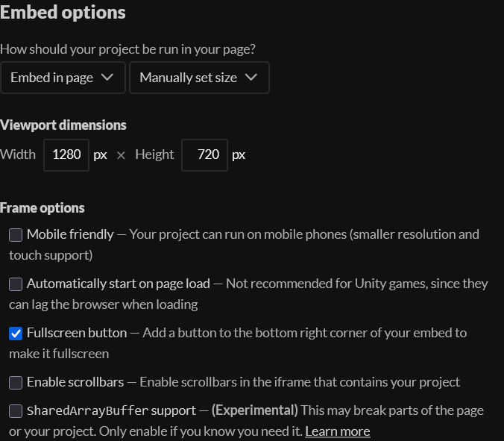Tick the "Automatically start on page load" checkbox

click(16, 284)
